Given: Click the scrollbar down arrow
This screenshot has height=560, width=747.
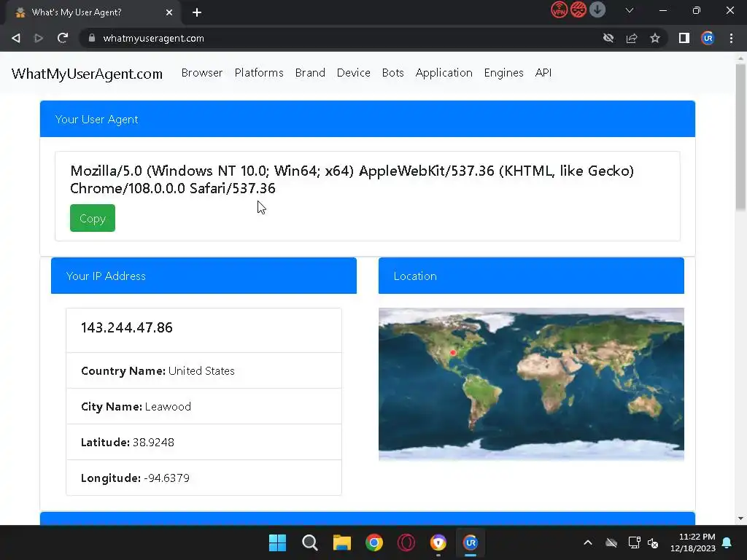Looking at the screenshot, I should click(740, 518).
